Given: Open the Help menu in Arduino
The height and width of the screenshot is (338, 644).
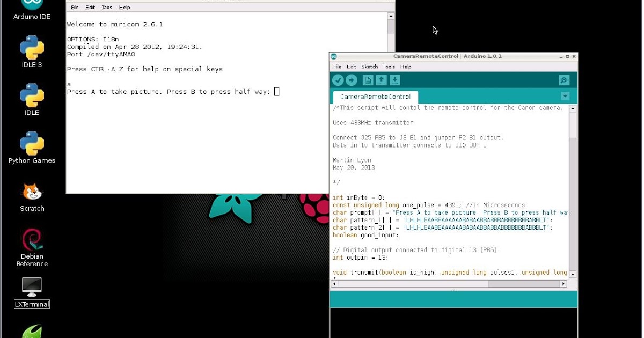Looking at the screenshot, I should pyautogui.click(x=406, y=67).
